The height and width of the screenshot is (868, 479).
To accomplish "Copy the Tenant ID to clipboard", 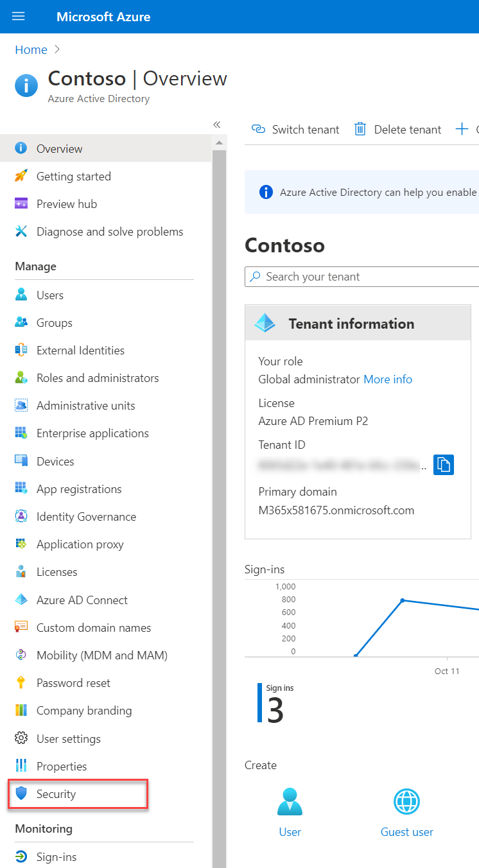I will click(444, 464).
